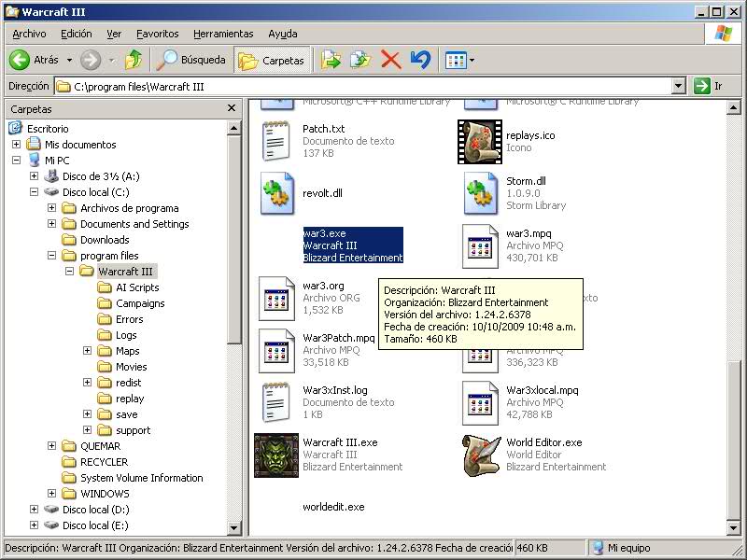Click the Ir go button

[709, 86]
